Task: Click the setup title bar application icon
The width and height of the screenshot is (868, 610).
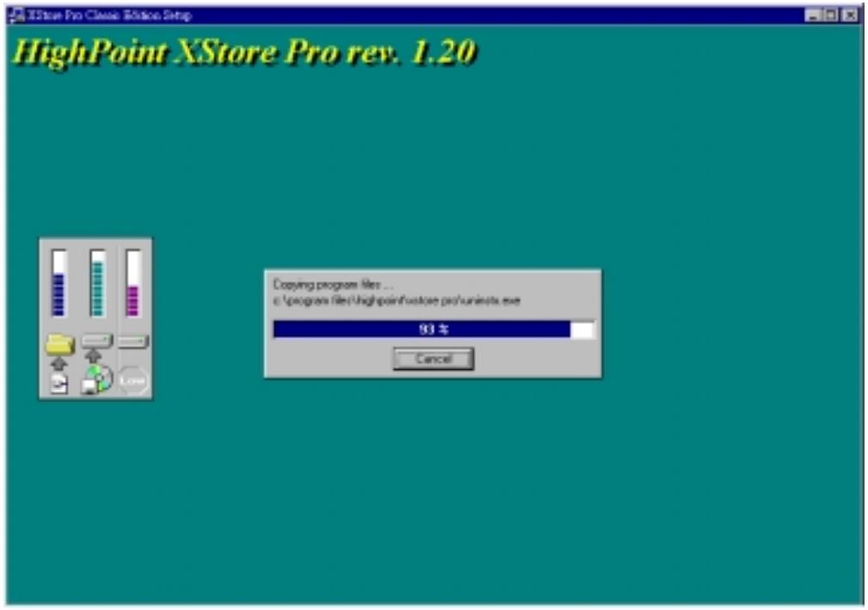Action: (18, 15)
